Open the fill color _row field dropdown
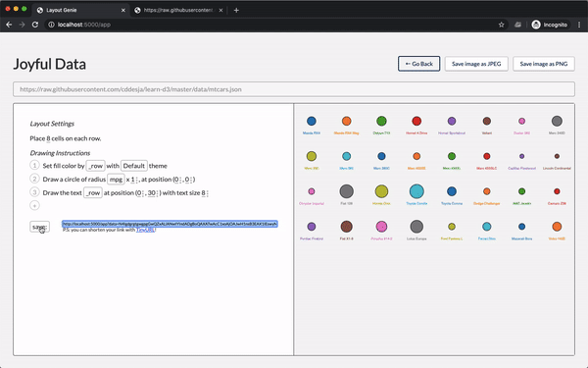This screenshot has height=368, width=588. click(95, 166)
